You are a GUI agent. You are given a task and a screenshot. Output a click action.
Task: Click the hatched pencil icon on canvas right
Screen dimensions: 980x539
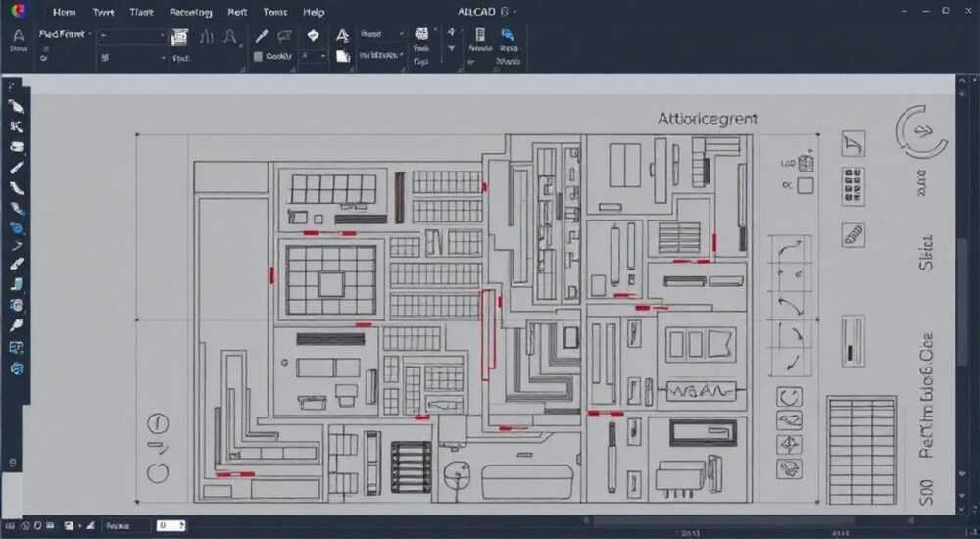854,235
